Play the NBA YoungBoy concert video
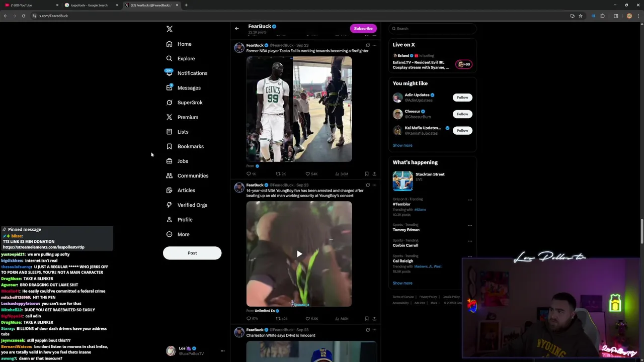 tap(299, 254)
